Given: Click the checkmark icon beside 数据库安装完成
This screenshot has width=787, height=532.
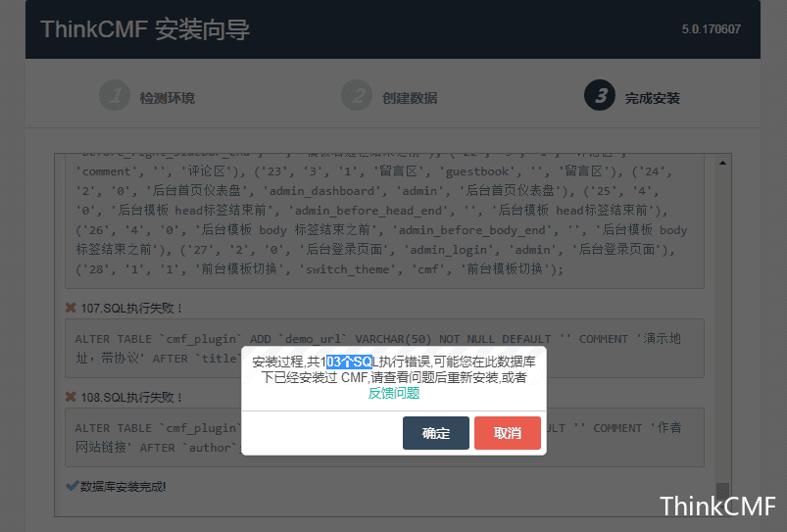Looking at the screenshot, I should point(72,486).
